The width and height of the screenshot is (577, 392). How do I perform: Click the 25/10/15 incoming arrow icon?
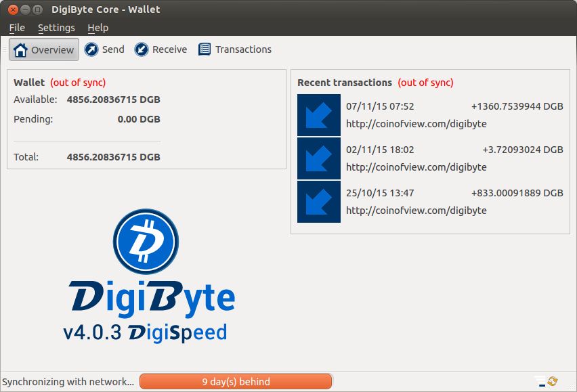(x=318, y=201)
